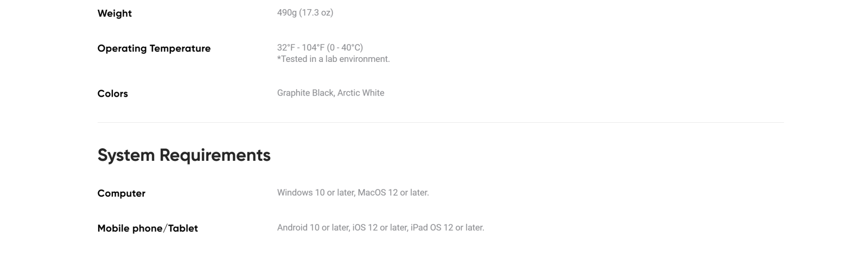
Task: Click the word Tablet in the label
Action: tap(183, 228)
